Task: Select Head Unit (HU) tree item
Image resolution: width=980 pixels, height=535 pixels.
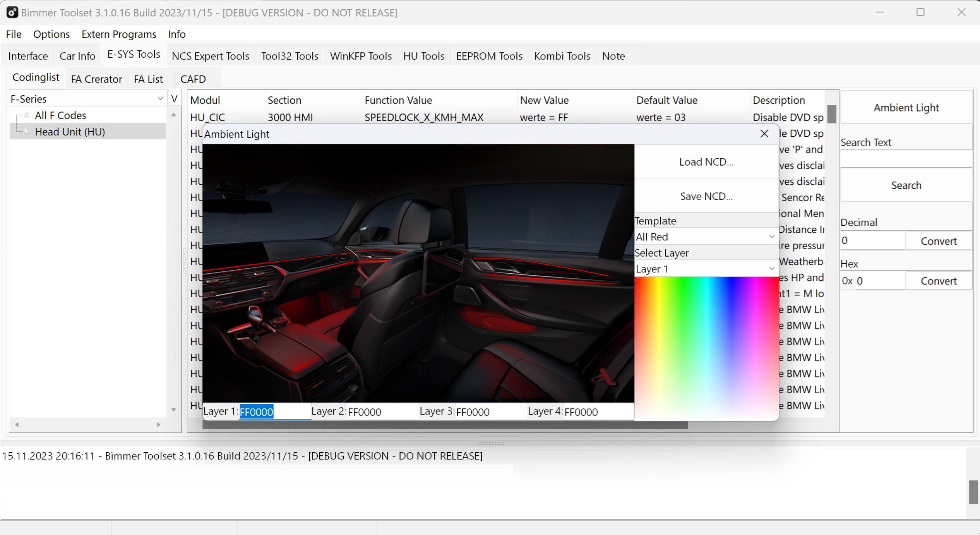Action: click(70, 132)
